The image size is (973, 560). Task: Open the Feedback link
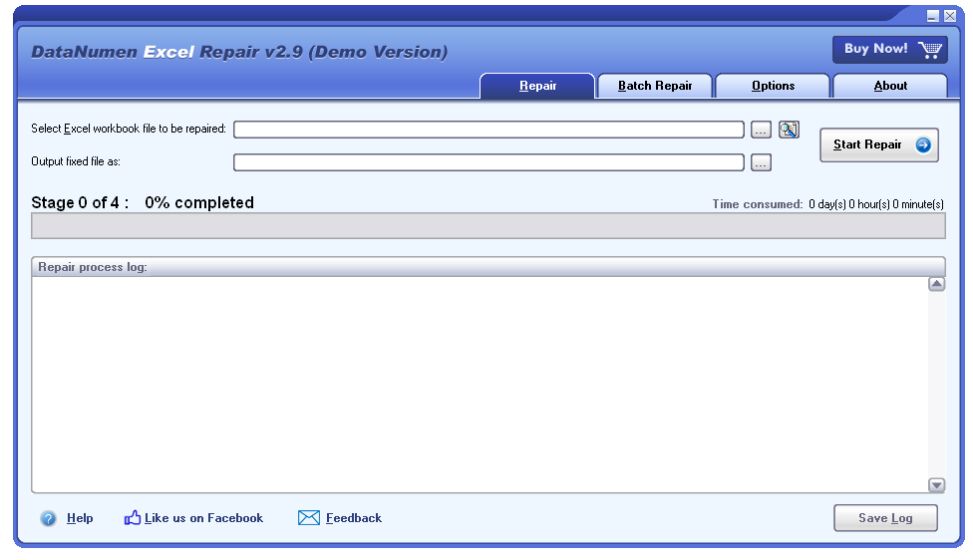[x=354, y=518]
